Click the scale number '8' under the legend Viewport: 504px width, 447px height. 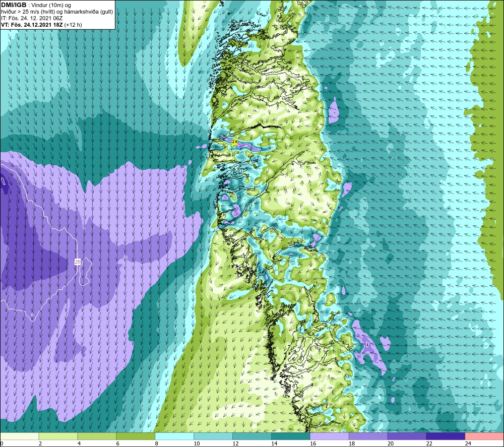157,443
